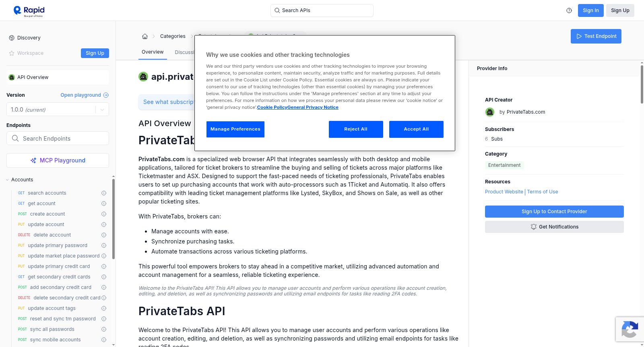Open the Cookie Policy link
Screen dimensions: 644x347
[272, 108]
